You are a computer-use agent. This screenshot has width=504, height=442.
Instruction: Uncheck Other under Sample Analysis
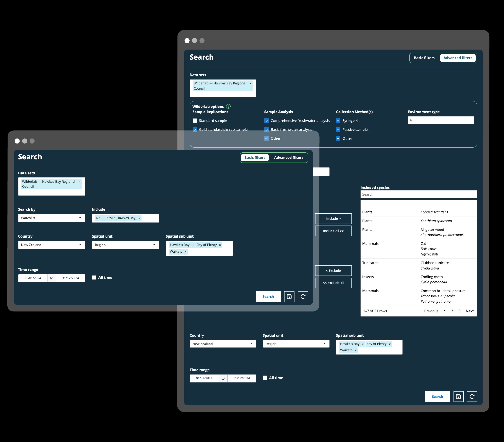267,139
